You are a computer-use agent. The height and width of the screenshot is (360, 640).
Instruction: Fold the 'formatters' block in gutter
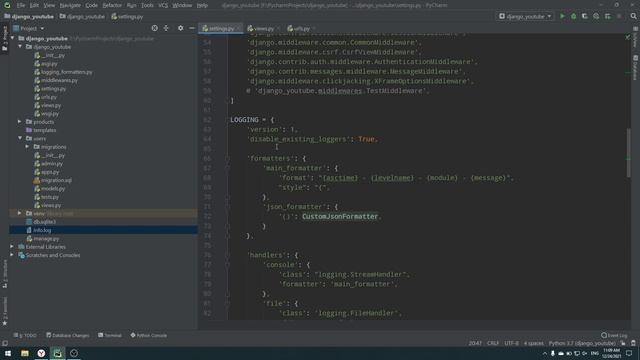click(x=227, y=158)
